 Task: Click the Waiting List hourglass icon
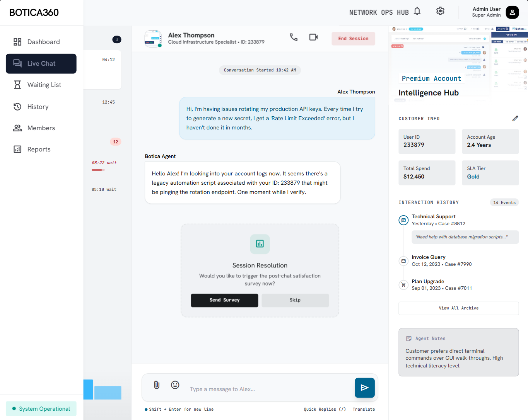pyautogui.click(x=17, y=85)
